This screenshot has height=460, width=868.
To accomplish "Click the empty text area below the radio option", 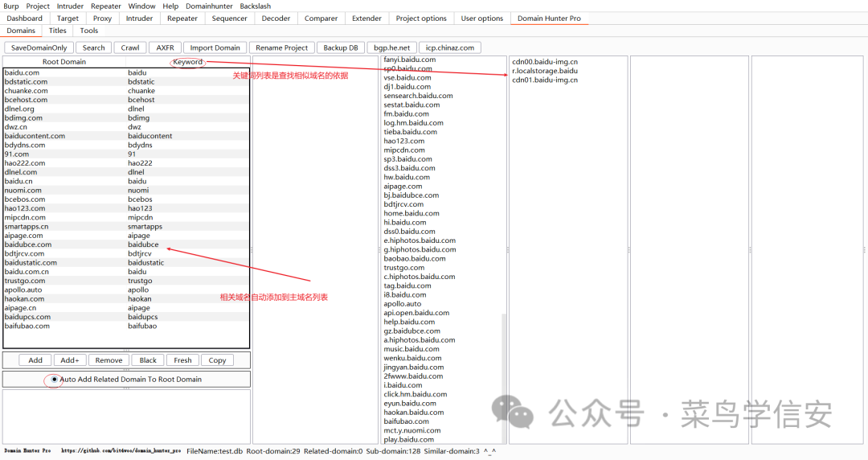I will coord(126,417).
